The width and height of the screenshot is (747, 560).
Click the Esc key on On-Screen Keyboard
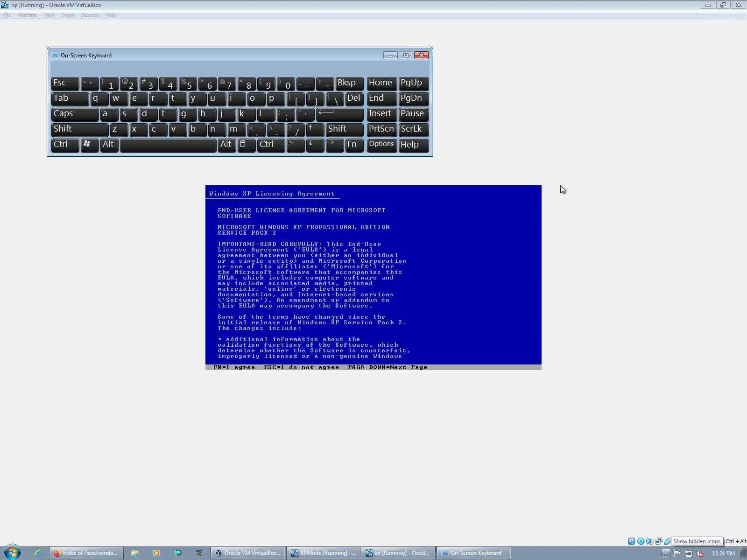65,84
